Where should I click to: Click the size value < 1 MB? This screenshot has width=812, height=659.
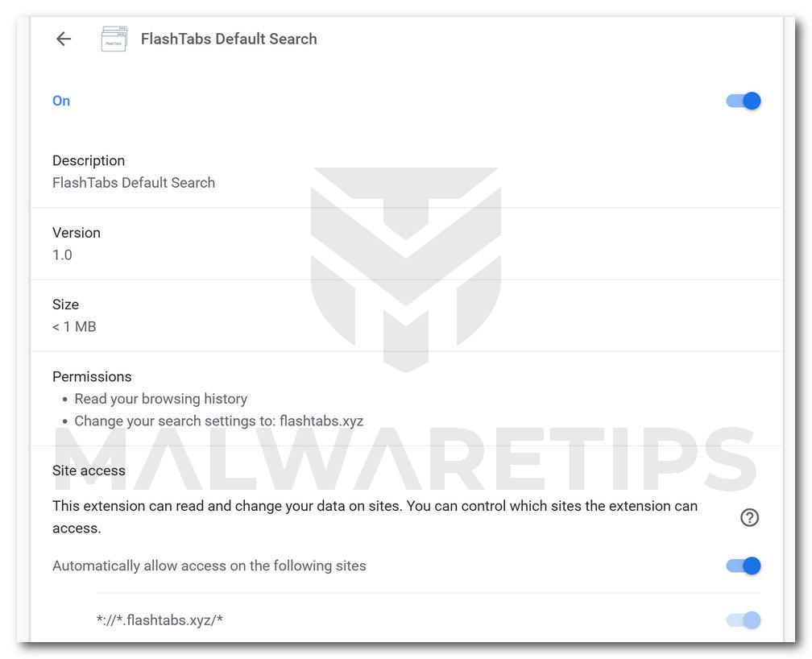(x=74, y=327)
